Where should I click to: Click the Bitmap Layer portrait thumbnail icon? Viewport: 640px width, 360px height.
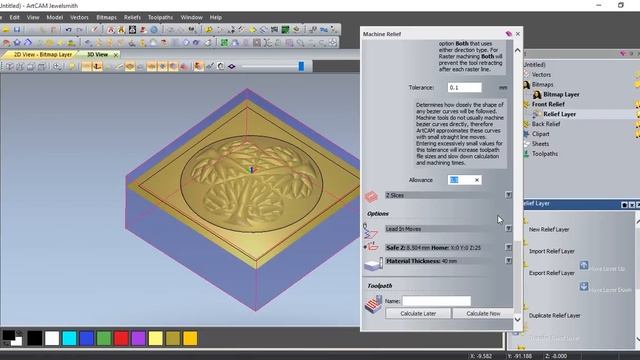click(537, 95)
